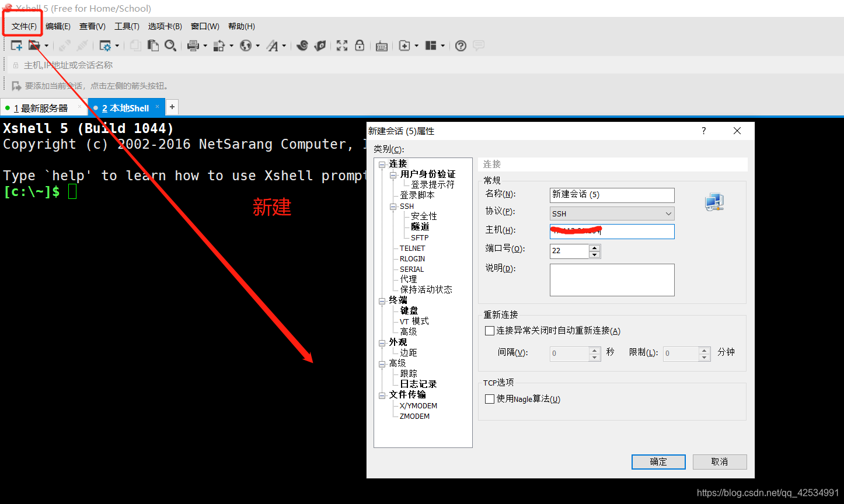Increase port number with up spinner arrow
The width and height of the screenshot is (844, 504).
coord(595,248)
